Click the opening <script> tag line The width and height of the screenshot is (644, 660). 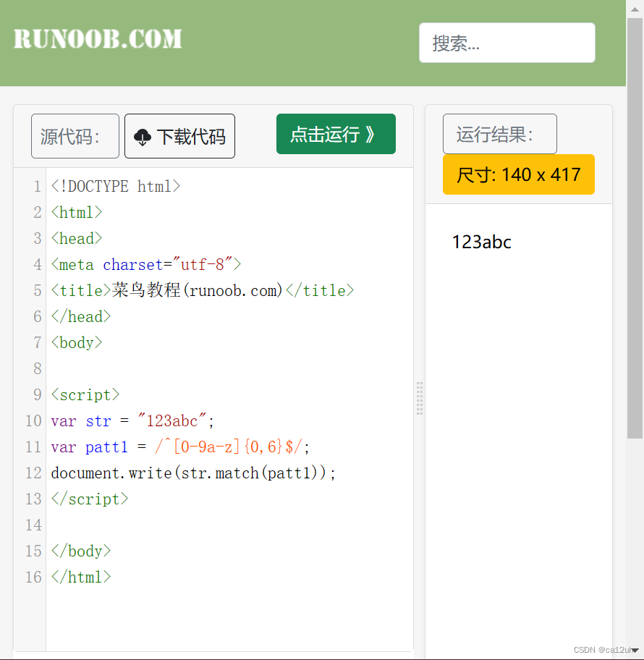(x=85, y=395)
